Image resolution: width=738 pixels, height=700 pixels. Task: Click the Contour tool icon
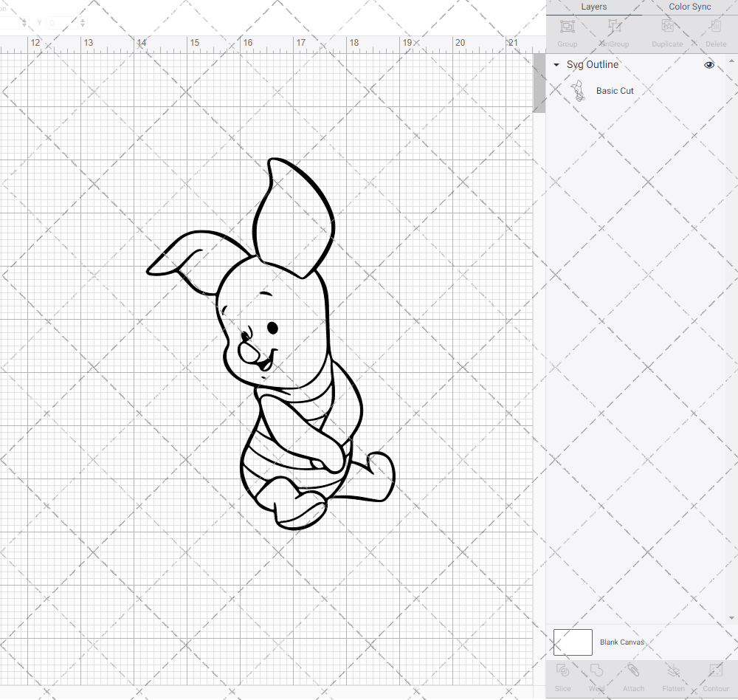(x=715, y=670)
